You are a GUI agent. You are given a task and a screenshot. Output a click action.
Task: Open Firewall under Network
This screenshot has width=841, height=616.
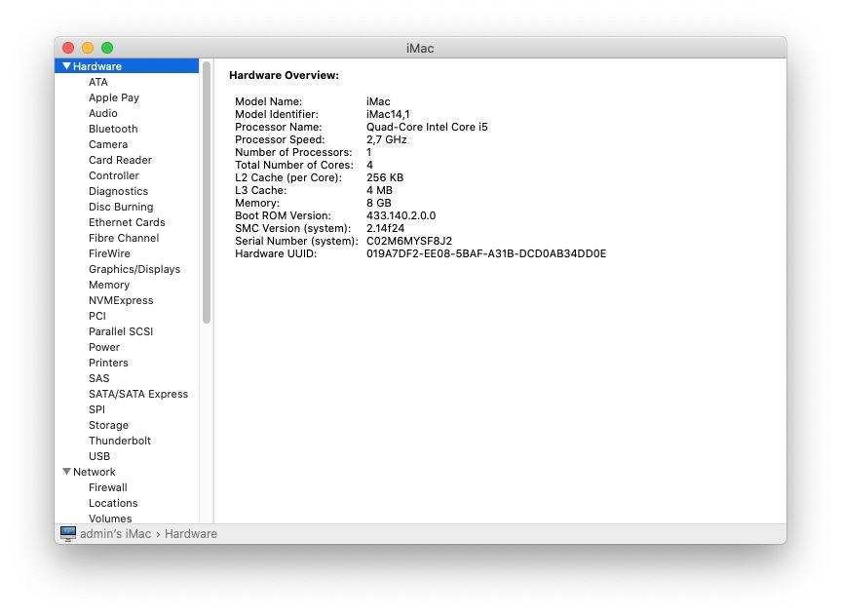pyautogui.click(x=108, y=487)
